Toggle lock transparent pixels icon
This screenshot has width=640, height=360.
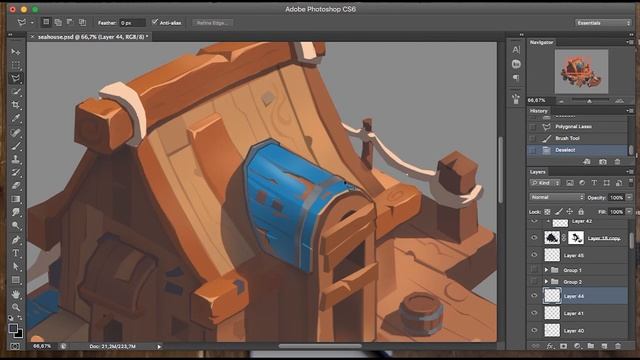[x=547, y=212]
